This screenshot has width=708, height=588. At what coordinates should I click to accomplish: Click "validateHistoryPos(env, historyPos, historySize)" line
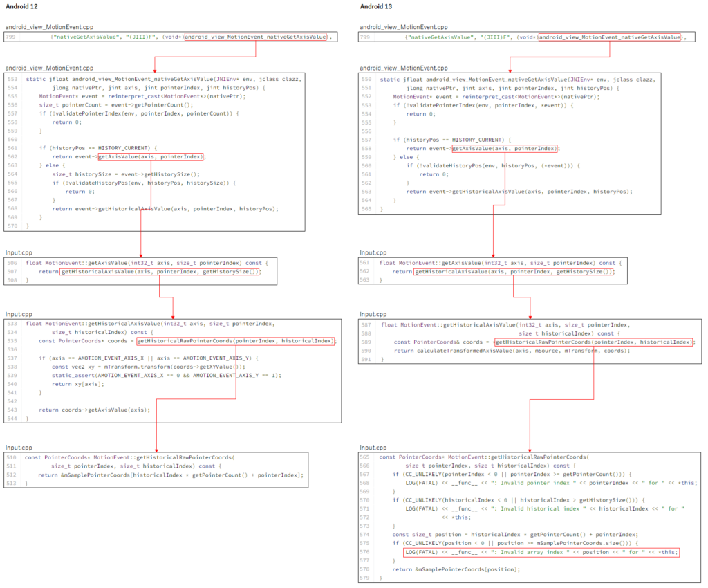coord(144,183)
